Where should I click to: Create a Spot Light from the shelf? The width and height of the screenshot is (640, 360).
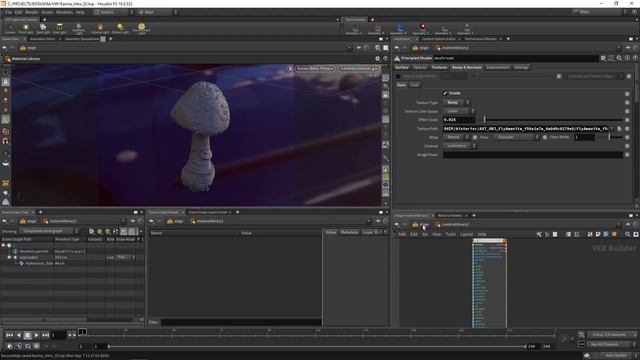coord(43,29)
